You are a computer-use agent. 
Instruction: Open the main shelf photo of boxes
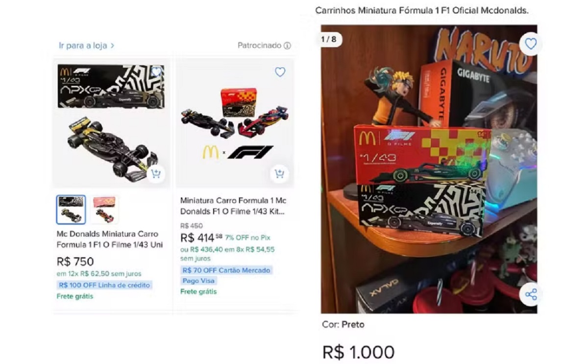[429, 169]
